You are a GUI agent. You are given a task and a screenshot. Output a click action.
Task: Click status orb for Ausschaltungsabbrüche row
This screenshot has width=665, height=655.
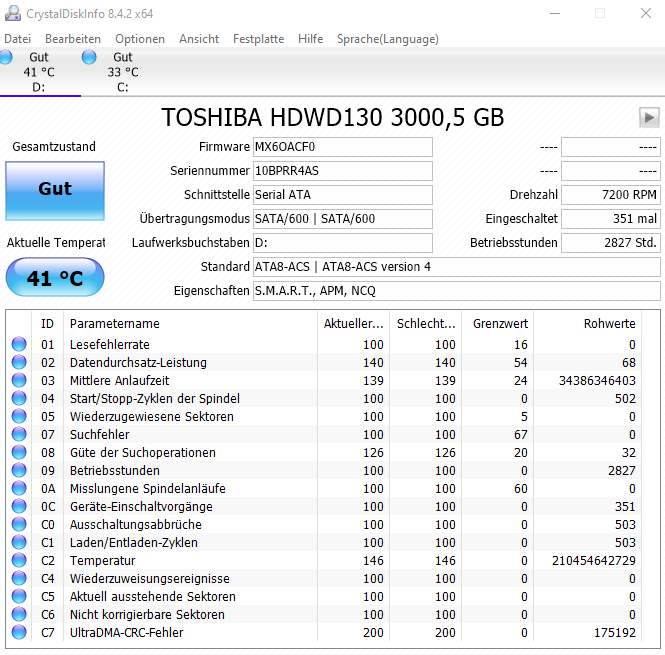pyautogui.click(x=19, y=524)
